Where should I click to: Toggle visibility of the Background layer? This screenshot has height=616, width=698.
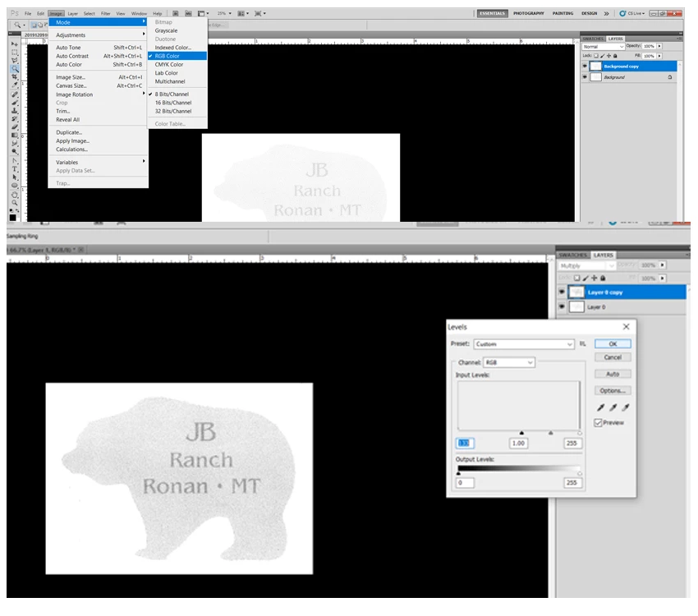pyautogui.click(x=585, y=77)
